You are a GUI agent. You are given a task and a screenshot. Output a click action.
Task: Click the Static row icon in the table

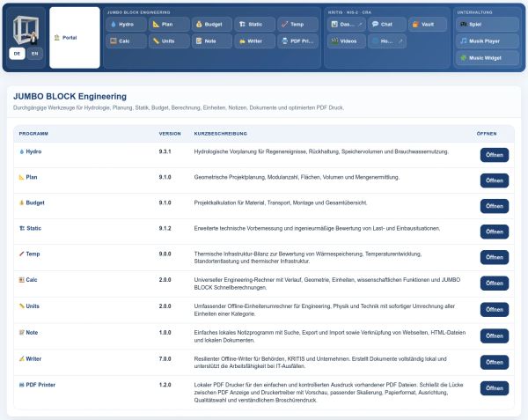click(x=22, y=228)
